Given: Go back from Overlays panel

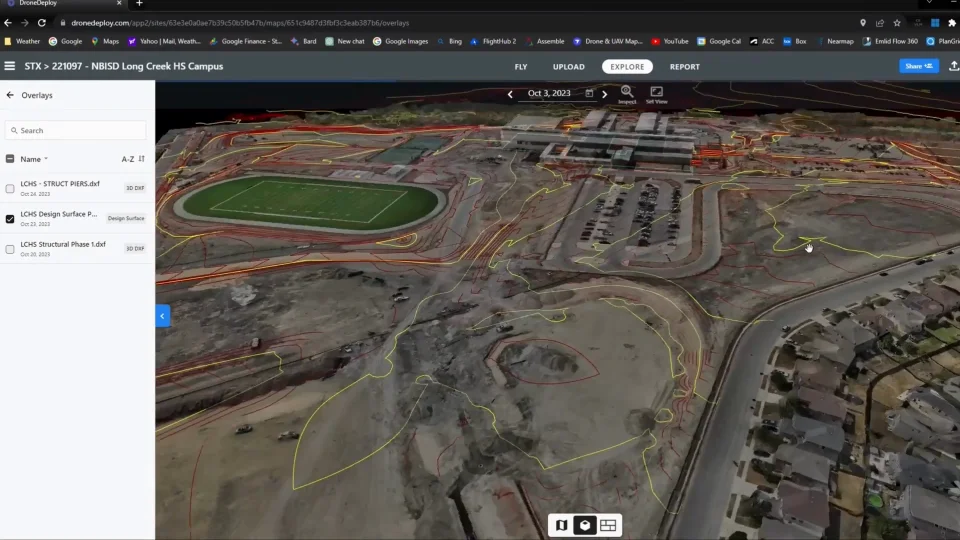Looking at the screenshot, I should point(10,95).
